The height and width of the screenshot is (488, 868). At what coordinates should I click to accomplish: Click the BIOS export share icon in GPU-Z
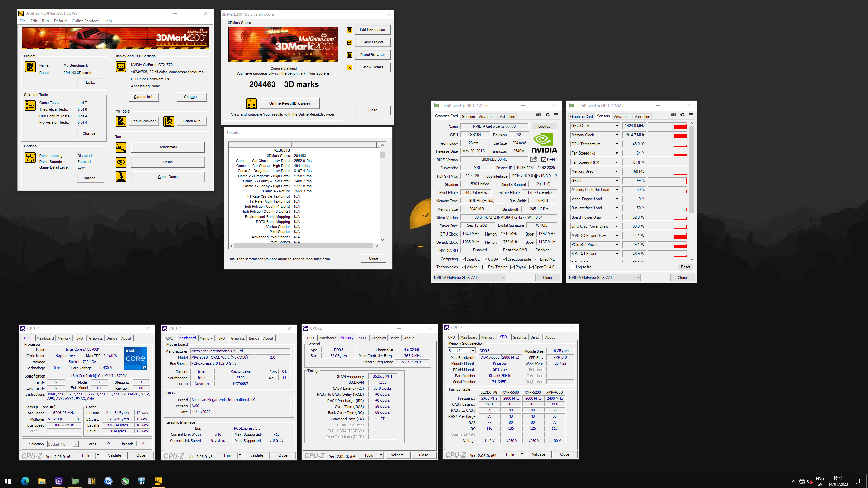click(534, 159)
